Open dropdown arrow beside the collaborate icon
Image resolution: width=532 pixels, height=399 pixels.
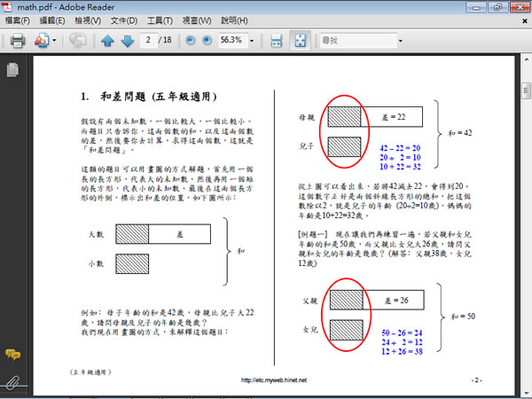coord(54,41)
